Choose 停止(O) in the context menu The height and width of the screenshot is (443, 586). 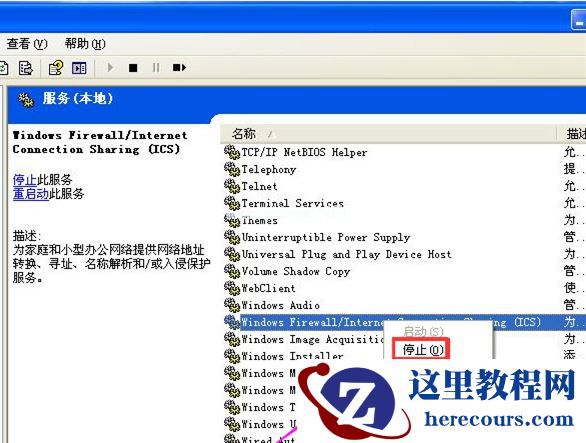[x=422, y=350]
